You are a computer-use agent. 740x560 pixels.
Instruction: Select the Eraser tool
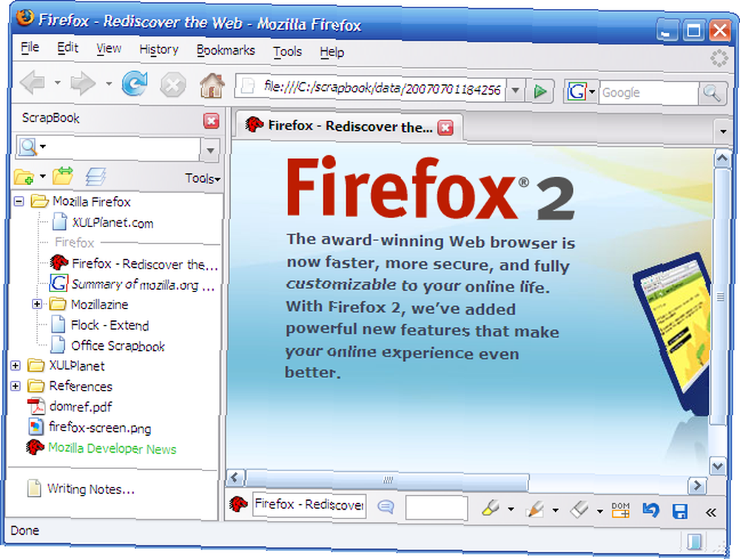pyautogui.click(x=579, y=510)
